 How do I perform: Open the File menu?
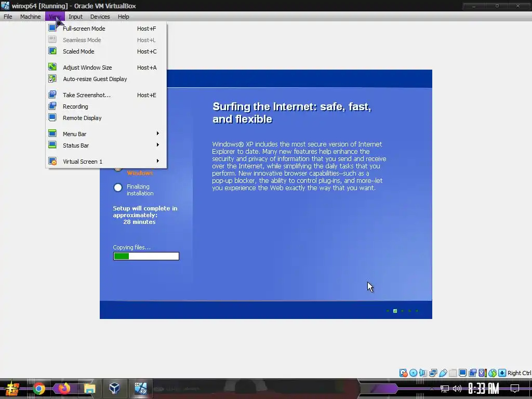8,17
